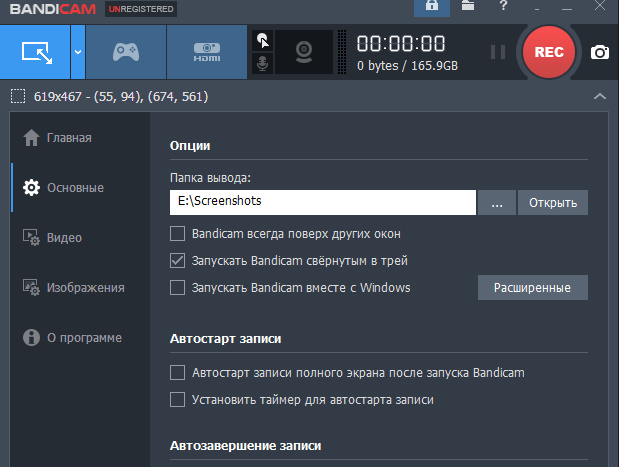The image size is (619, 467).
Task: Click the 0 bytes / 165.9GB storage text
Action: (x=407, y=66)
